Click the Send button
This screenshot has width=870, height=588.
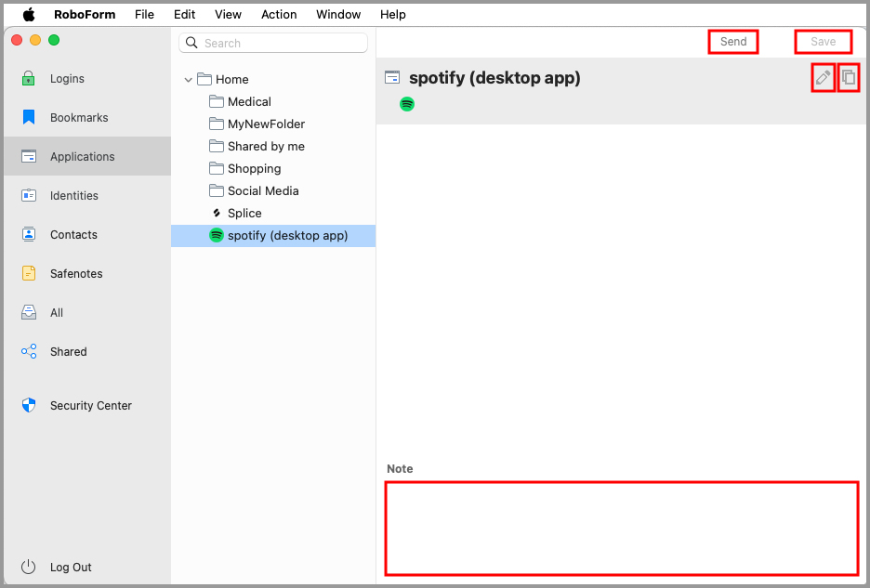(x=733, y=42)
